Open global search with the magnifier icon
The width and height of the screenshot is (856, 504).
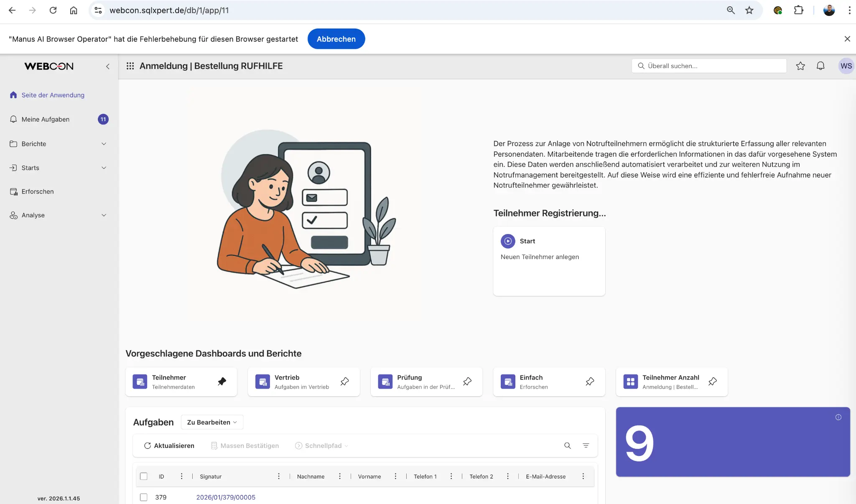[x=642, y=66]
